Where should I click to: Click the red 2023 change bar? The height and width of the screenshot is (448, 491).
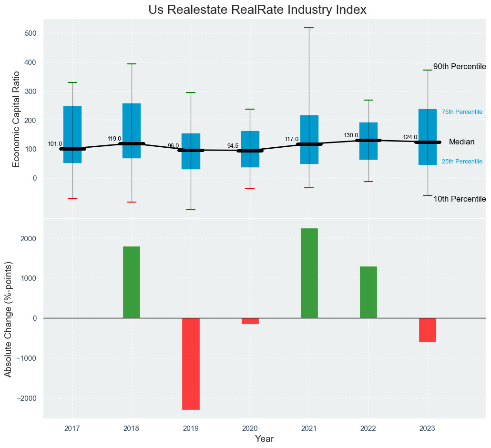tap(428, 330)
